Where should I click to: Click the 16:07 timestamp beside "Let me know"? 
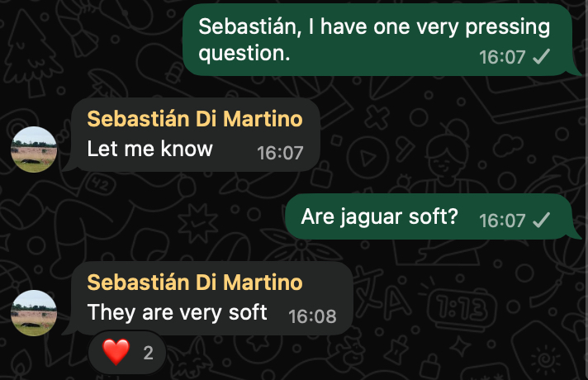(x=280, y=152)
